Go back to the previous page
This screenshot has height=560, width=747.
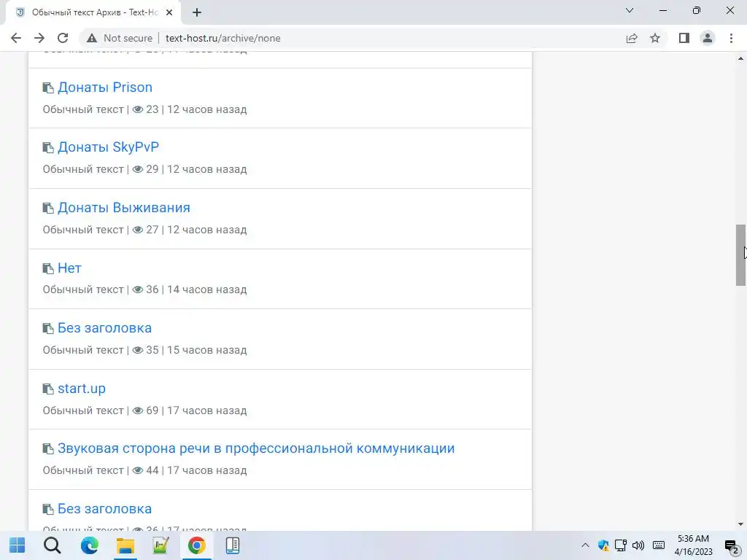pyautogui.click(x=16, y=38)
